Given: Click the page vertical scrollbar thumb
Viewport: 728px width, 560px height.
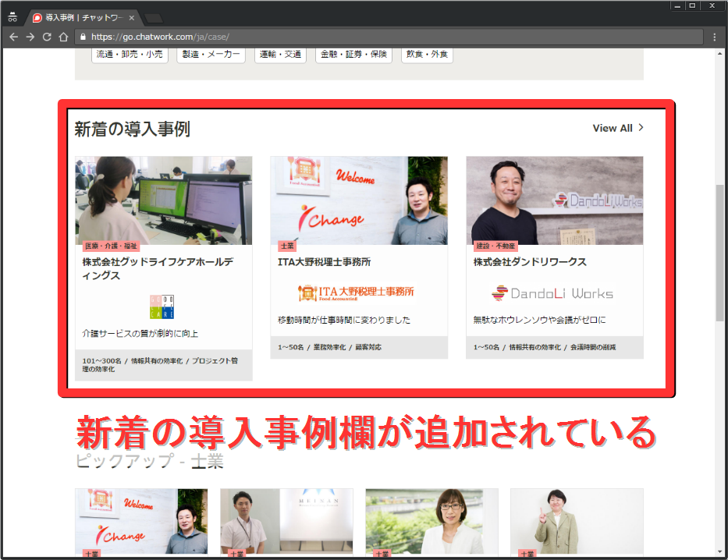Looking at the screenshot, I should [719, 253].
